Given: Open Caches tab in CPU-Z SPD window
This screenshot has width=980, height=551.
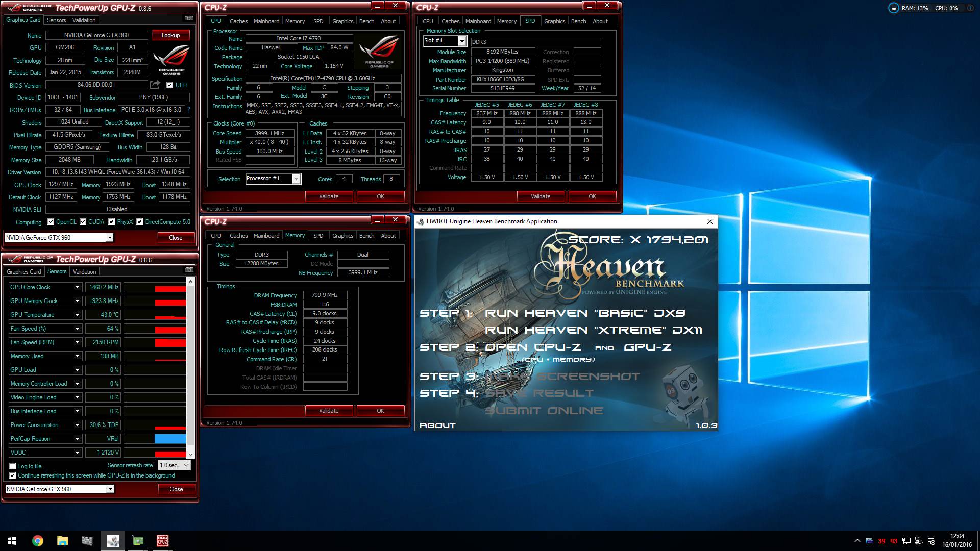Looking at the screenshot, I should pos(450,21).
